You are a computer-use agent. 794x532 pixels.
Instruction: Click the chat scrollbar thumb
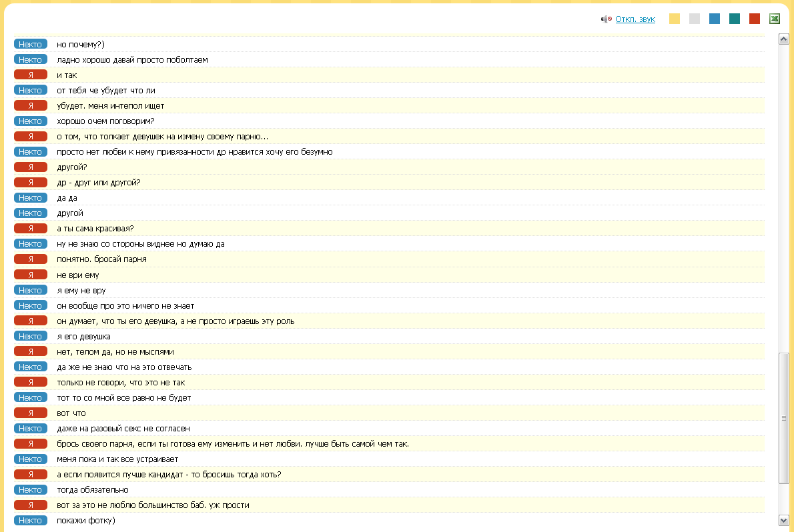tap(783, 418)
